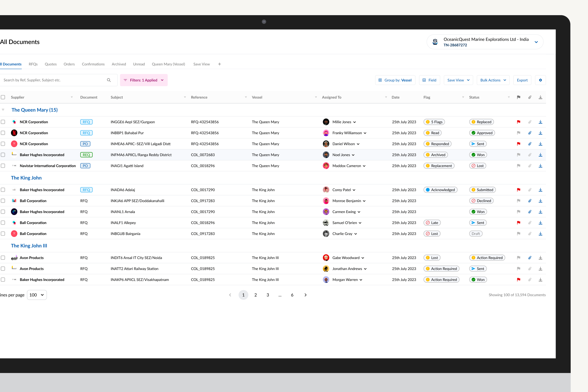Toggle red flag on INGGE6 Gurgaon row

[x=518, y=122]
